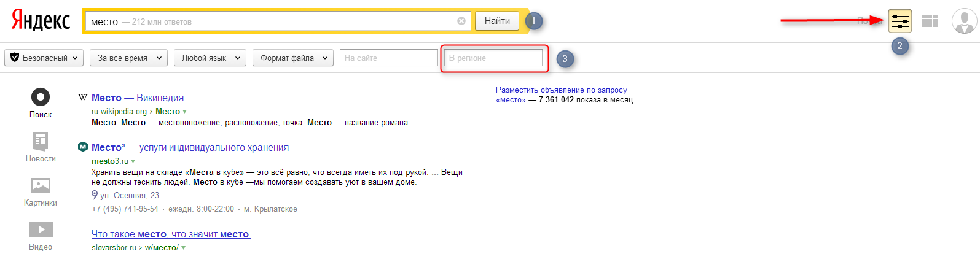Open the Безопасный safe search dropdown
This screenshot has width=980, height=254.
pos(44,58)
